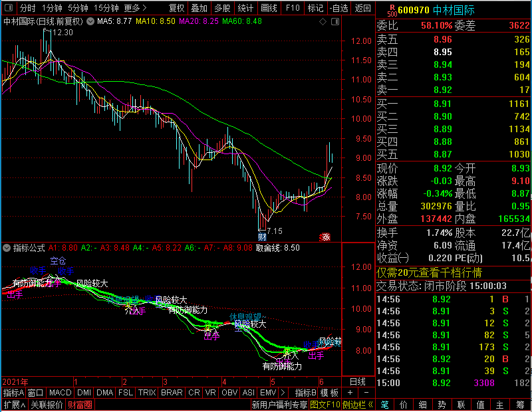Image resolution: width=532 pixels, height=412 pixels.
Task: Select the 值 value tab
Action: point(480,405)
